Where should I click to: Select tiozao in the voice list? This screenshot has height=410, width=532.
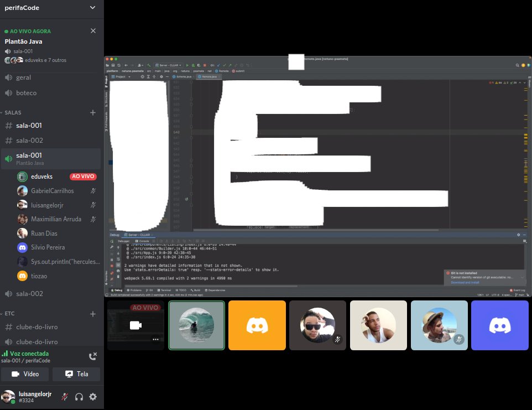[x=57, y=276]
